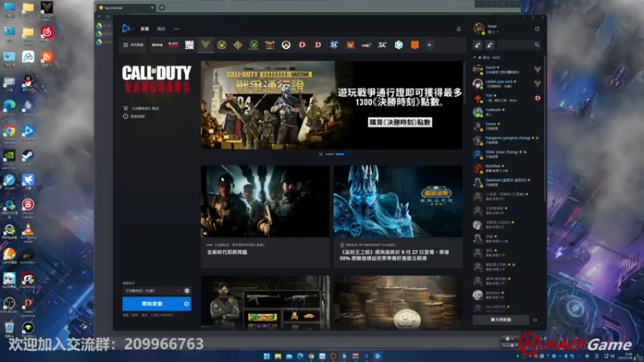The image size is (644, 362).
Task: Open friend Funksolo in friends list
Action: coord(507,112)
